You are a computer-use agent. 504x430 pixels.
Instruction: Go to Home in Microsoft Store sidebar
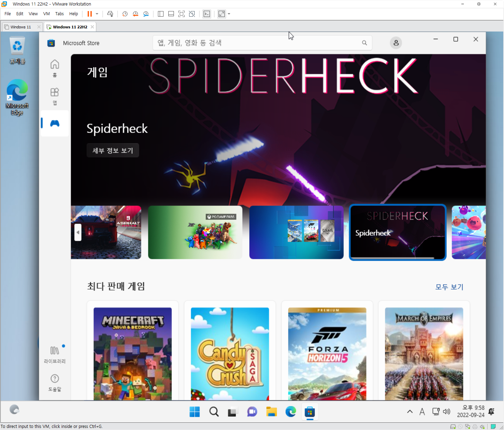pyautogui.click(x=55, y=68)
